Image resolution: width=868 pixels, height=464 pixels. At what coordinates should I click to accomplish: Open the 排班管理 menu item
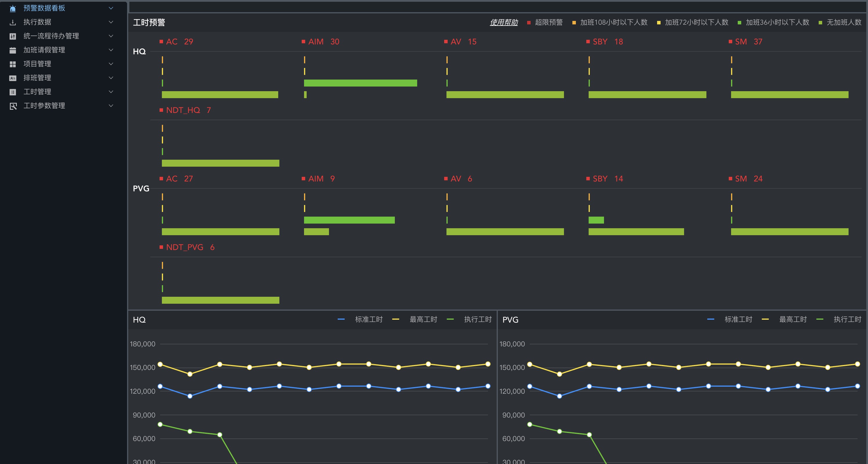coord(63,78)
